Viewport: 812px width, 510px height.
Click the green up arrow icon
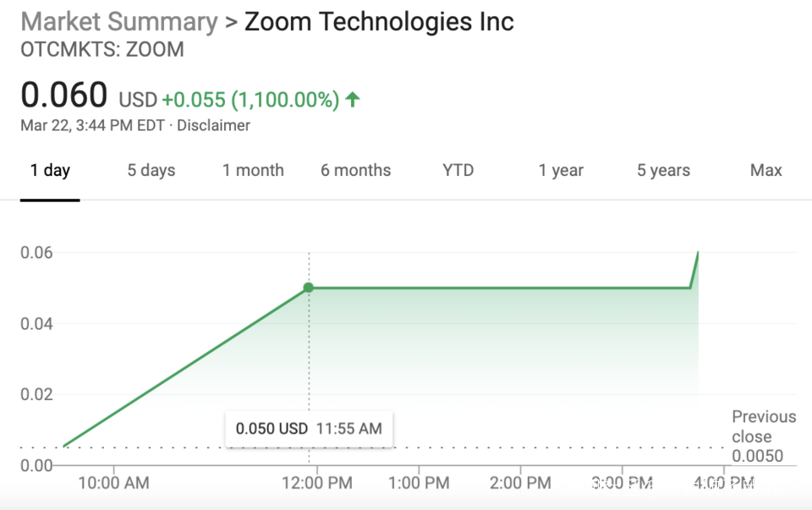tap(353, 100)
